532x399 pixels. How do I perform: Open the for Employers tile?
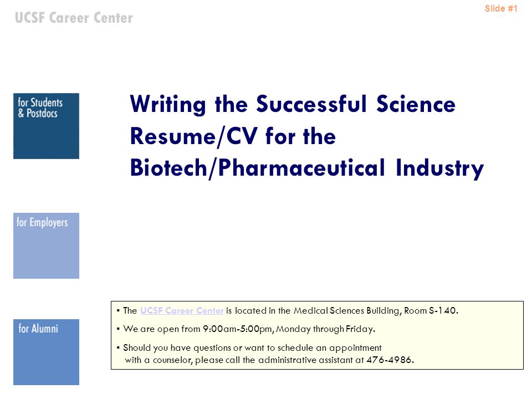[x=46, y=245]
